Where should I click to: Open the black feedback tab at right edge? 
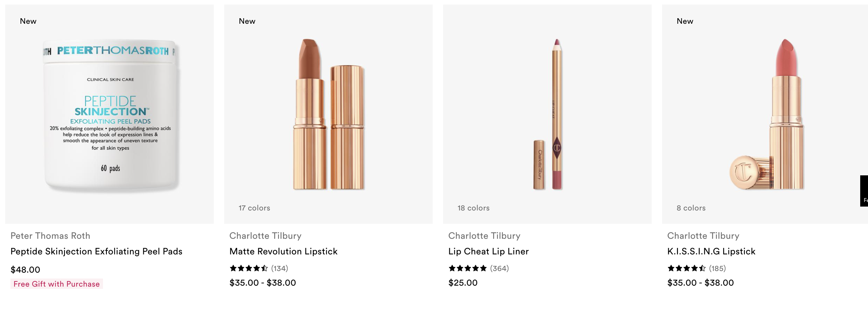coord(864,191)
